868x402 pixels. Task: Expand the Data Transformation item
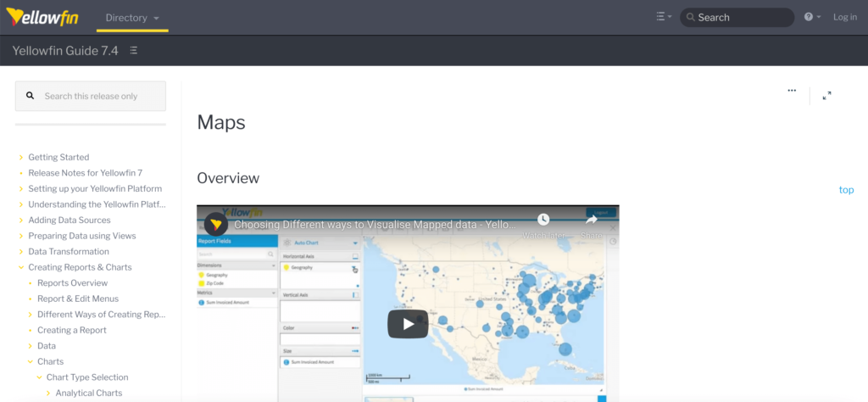pos(21,251)
